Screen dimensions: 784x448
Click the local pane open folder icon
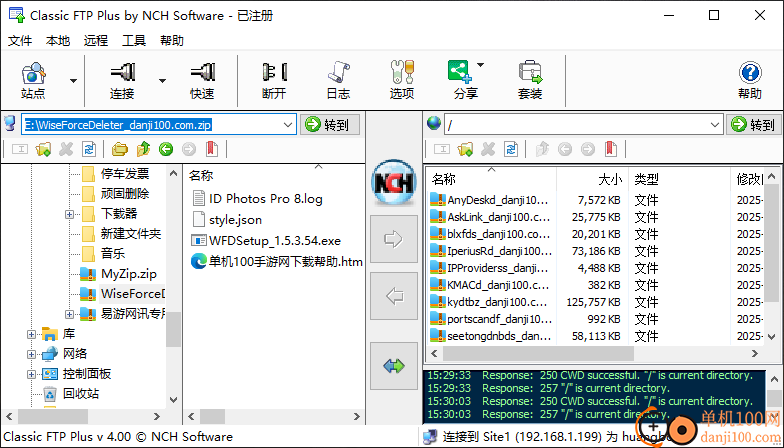click(x=120, y=149)
